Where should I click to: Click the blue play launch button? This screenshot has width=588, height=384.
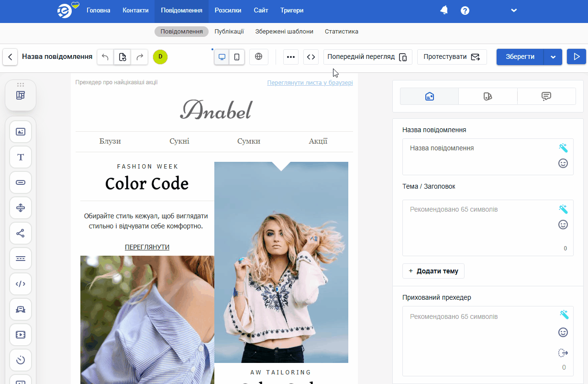point(577,57)
